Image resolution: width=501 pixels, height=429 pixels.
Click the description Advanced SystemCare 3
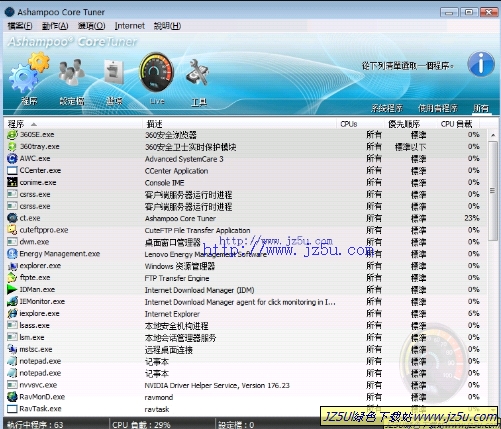pyautogui.click(x=184, y=159)
